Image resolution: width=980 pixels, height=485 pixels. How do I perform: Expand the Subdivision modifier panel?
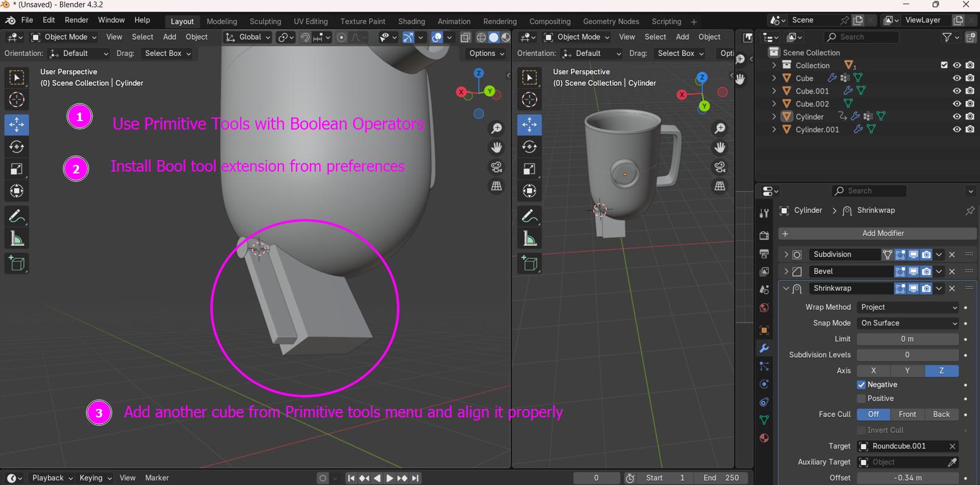[x=786, y=254]
